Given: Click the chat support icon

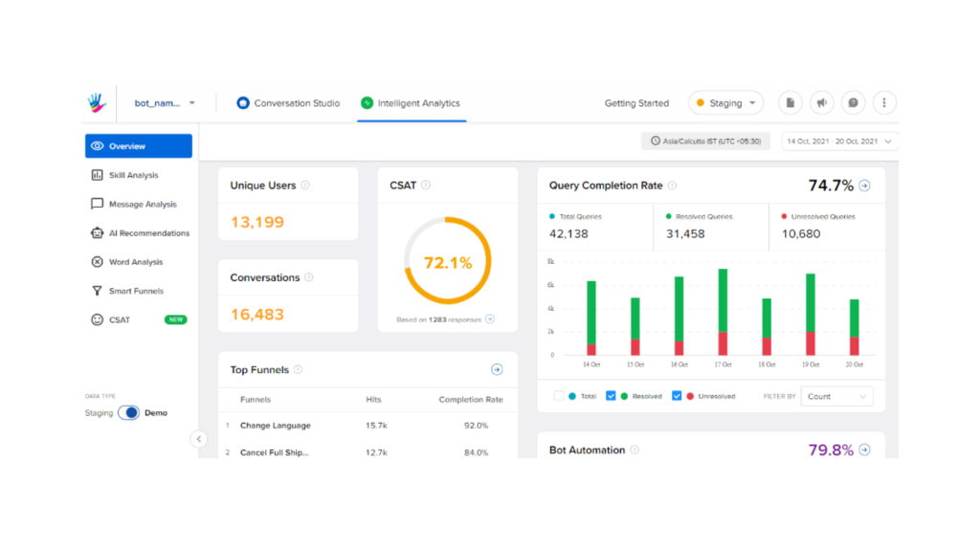Looking at the screenshot, I should tap(853, 103).
